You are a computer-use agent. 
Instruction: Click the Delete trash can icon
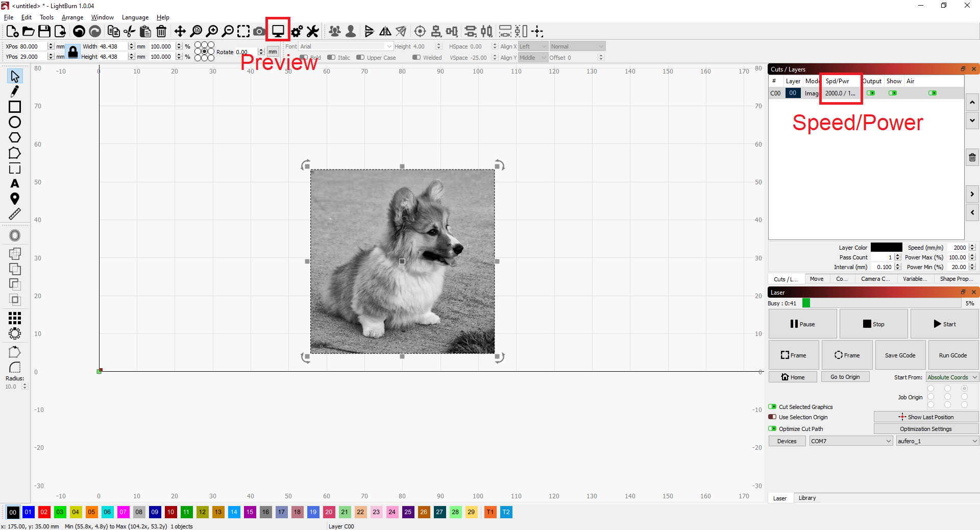pos(161,31)
